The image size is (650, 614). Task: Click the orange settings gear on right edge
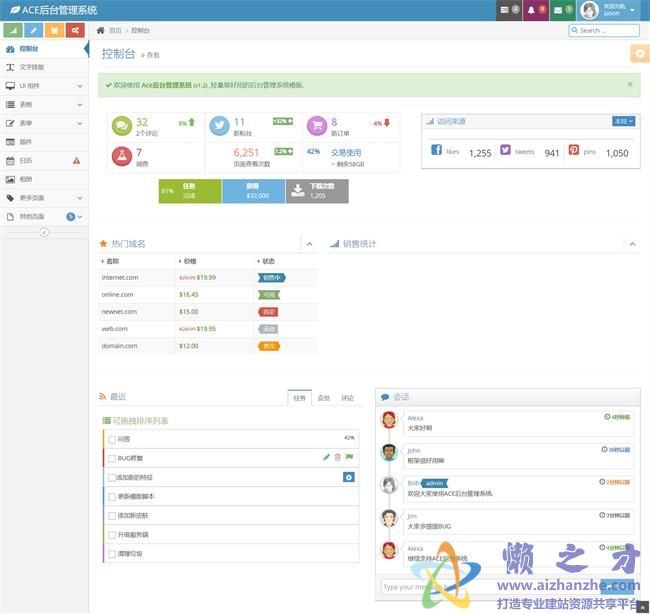tap(639, 54)
